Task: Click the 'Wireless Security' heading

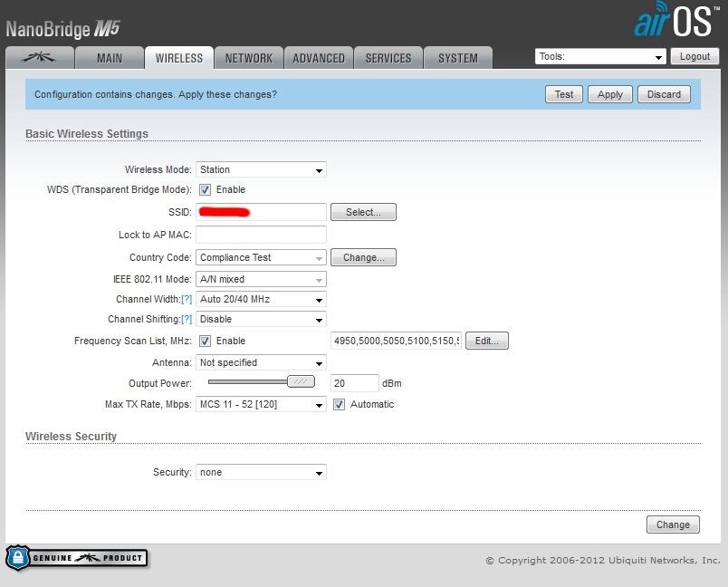Action: [x=71, y=437]
